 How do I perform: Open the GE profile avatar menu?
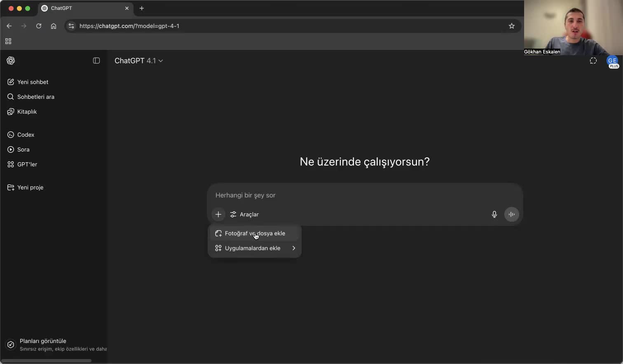click(x=613, y=61)
